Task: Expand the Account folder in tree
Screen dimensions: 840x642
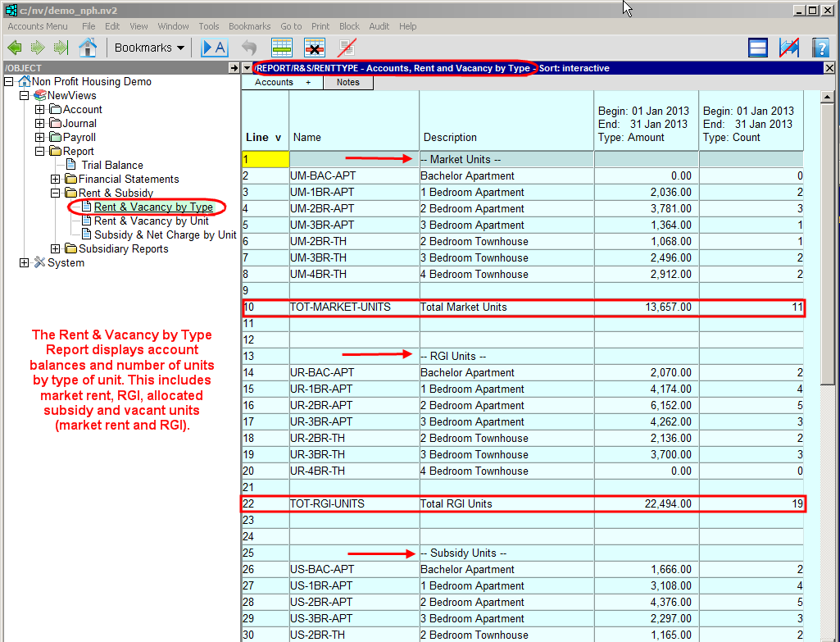Action: pos(39,110)
